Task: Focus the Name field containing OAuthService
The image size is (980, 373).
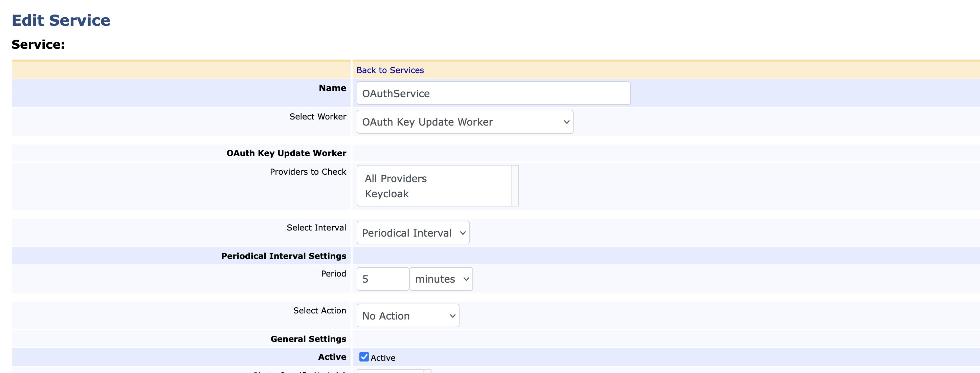Action: [x=493, y=93]
